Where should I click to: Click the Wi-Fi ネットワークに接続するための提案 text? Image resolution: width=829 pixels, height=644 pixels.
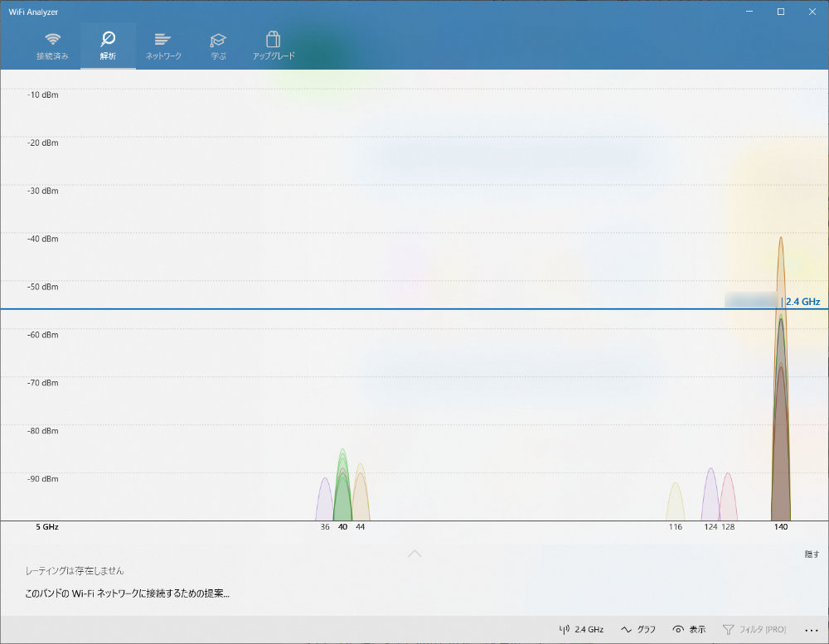tap(127, 593)
